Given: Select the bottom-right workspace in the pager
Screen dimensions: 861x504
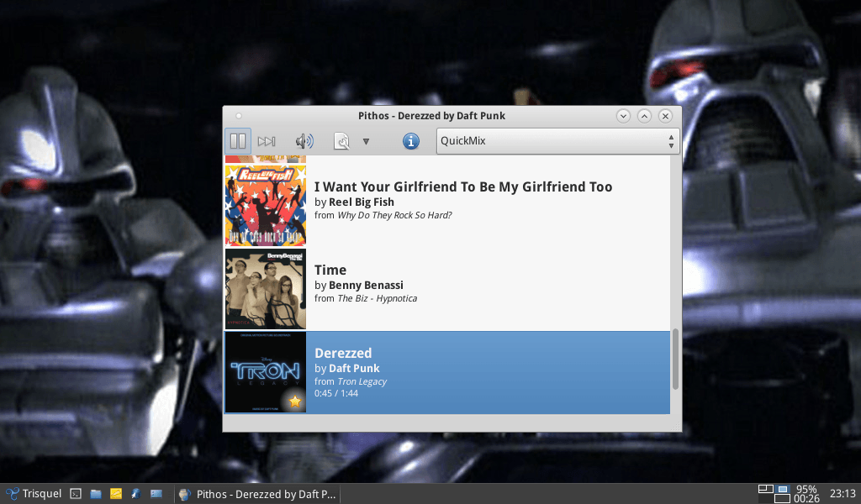Looking at the screenshot, I should click(x=783, y=498).
